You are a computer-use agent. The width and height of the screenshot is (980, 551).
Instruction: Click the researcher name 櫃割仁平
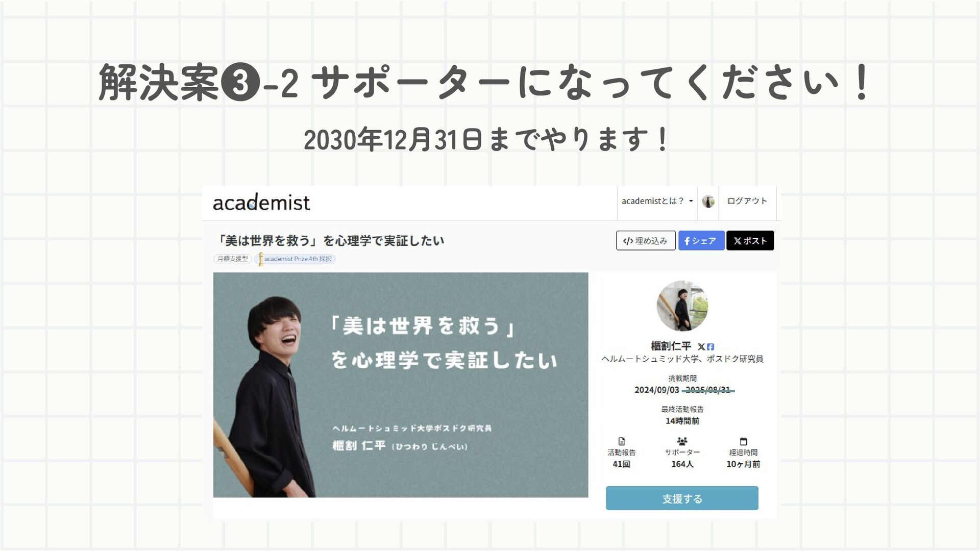pyautogui.click(x=671, y=346)
